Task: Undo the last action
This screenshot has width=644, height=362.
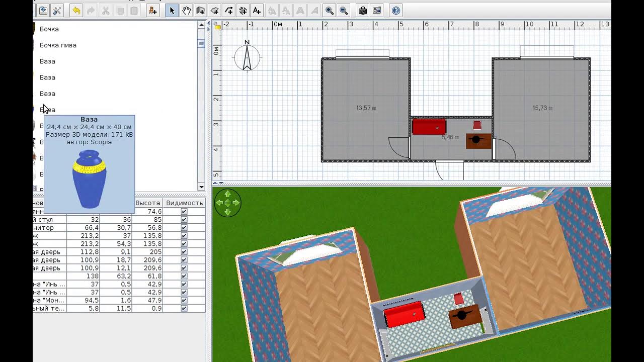Action: (x=76, y=10)
